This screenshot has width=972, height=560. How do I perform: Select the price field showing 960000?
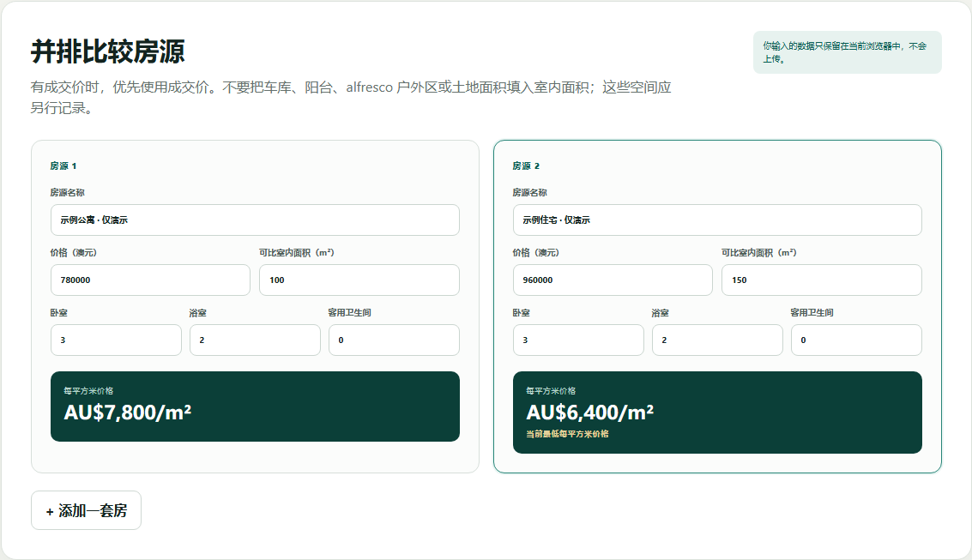coord(613,280)
